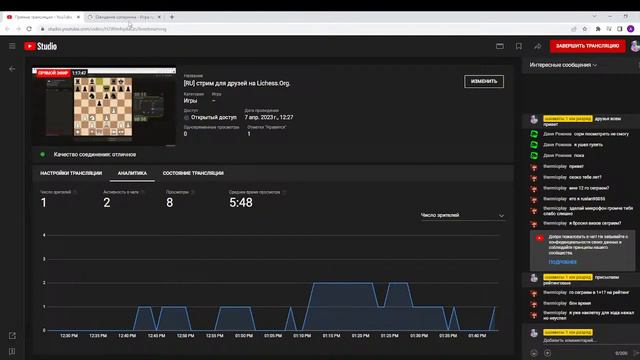Click the share arrow icon in Studio header

[538, 46]
